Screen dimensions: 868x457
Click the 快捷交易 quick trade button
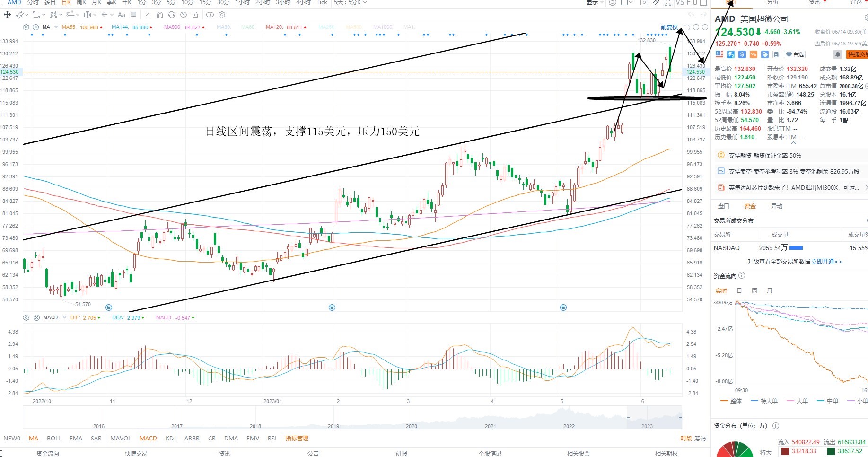[858, 54]
